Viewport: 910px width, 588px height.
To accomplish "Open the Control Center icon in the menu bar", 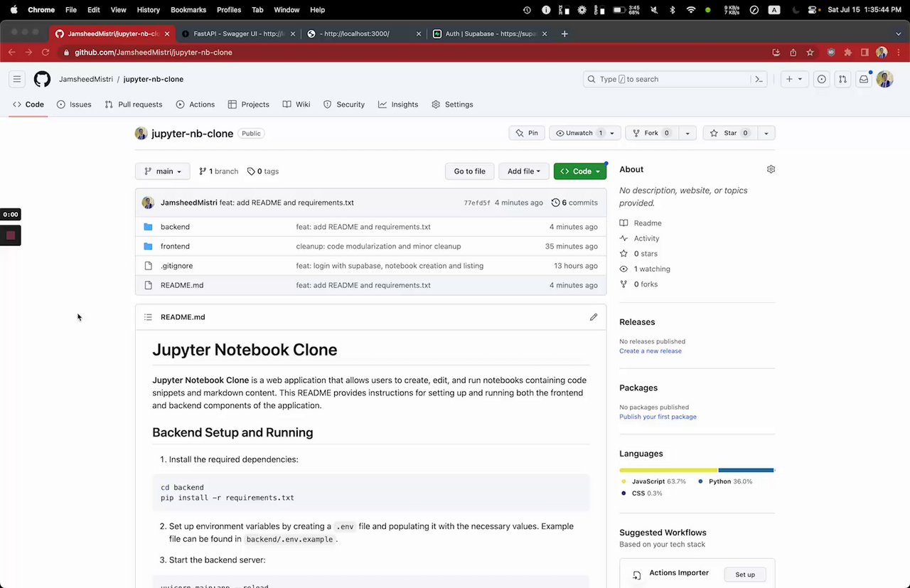I will [x=812, y=10].
